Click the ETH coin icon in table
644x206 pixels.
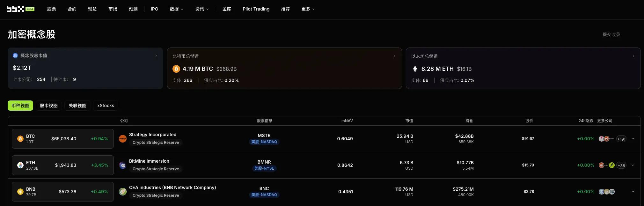coord(20,165)
